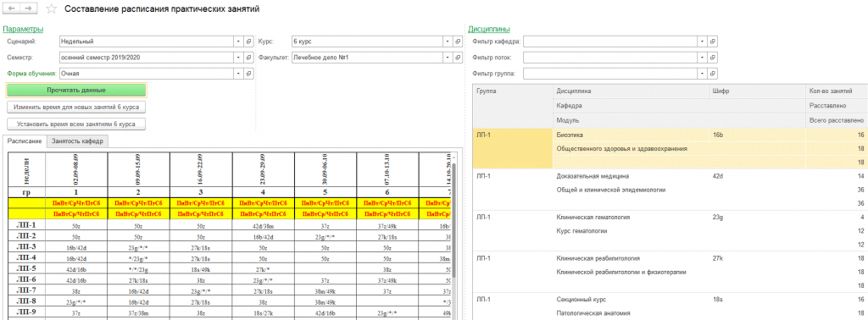The image size is (868, 320).
Task: Expand the Курс dropdown arrow
Action: (448, 41)
